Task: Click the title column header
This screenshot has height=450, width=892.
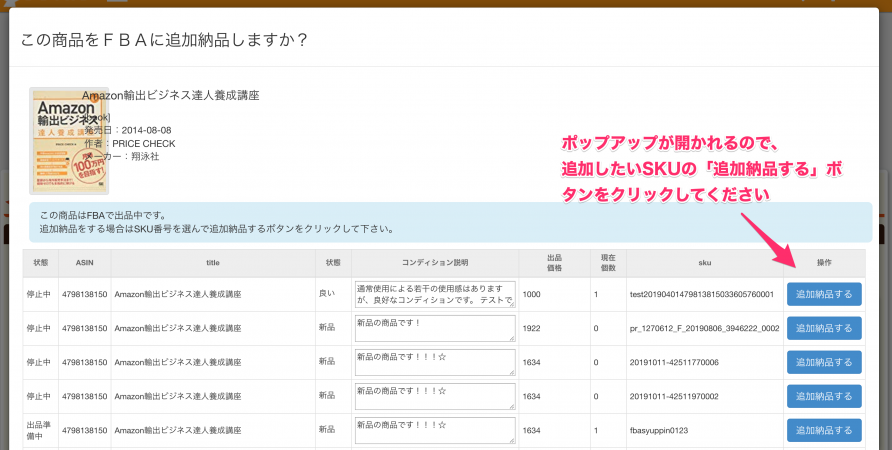Action: pos(213,263)
